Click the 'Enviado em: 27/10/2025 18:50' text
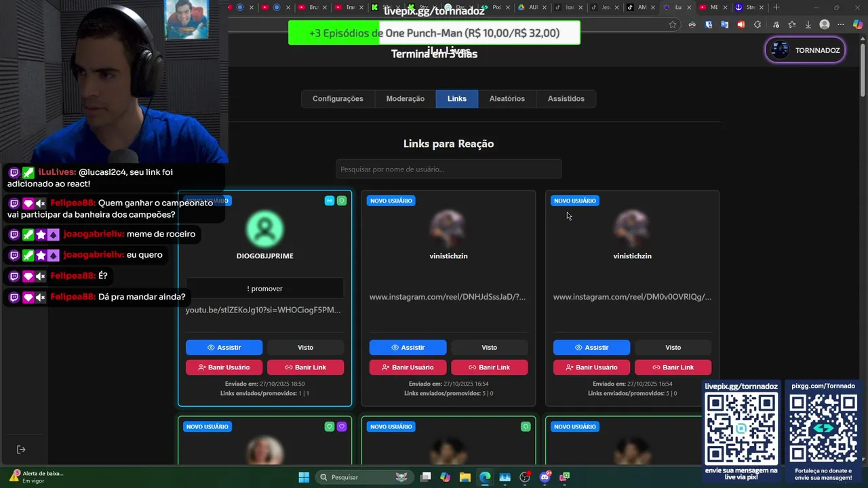 [x=264, y=384]
